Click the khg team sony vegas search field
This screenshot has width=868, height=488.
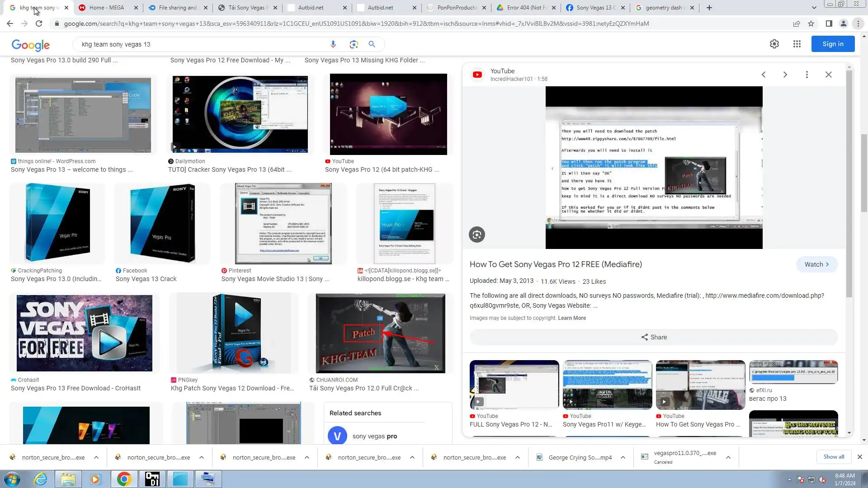tap(199, 44)
